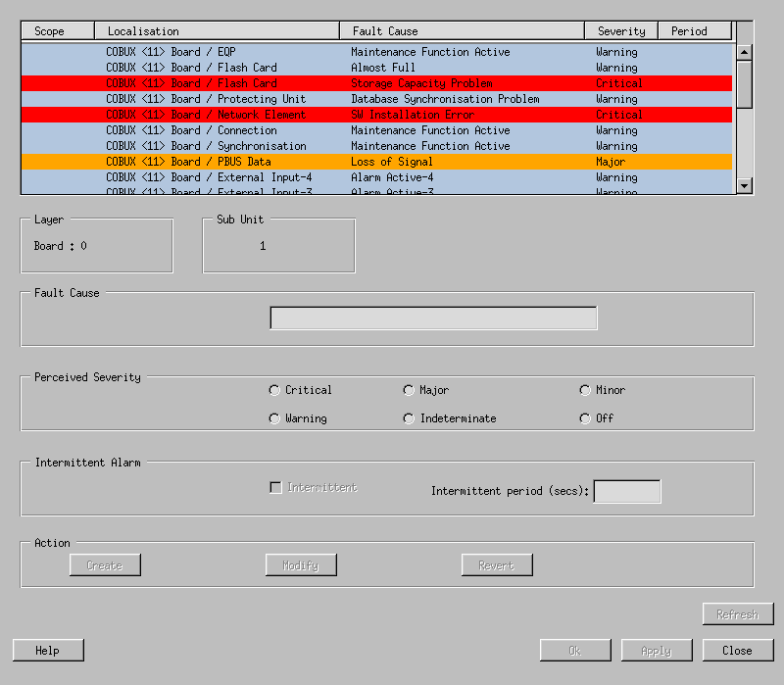The image size is (784, 685).
Task: Select the Major severity option
Action: point(410,390)
